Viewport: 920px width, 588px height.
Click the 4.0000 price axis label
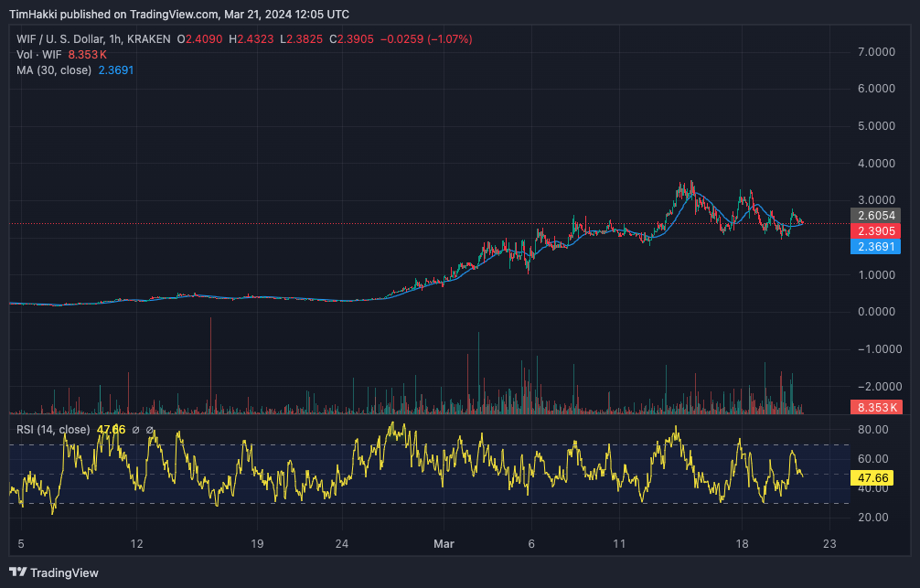[876, 163]
